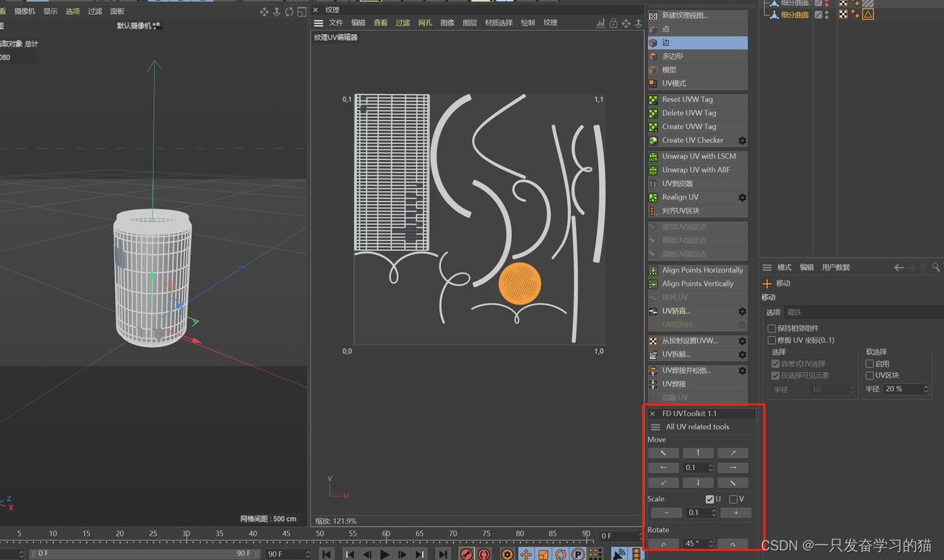Enable 修剪 UV 坐标(0..1) checkbox
Image resolution: width=944 pixels, height=560 pixels.
[x=771, y=340]
